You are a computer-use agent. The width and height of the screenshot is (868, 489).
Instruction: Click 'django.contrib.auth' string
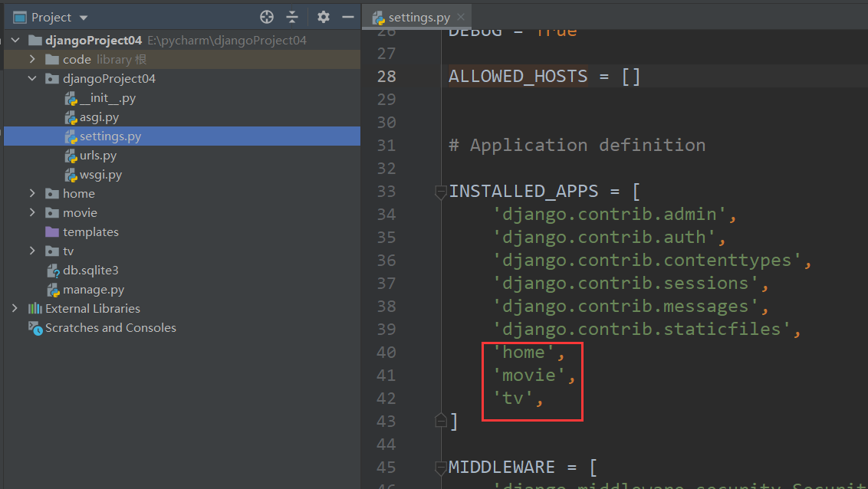(604, 238)
